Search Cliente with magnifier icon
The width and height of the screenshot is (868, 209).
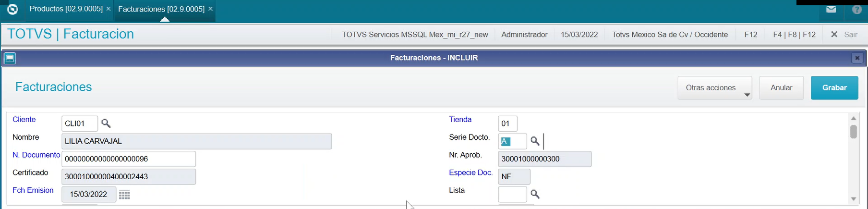tap(106, 123)
